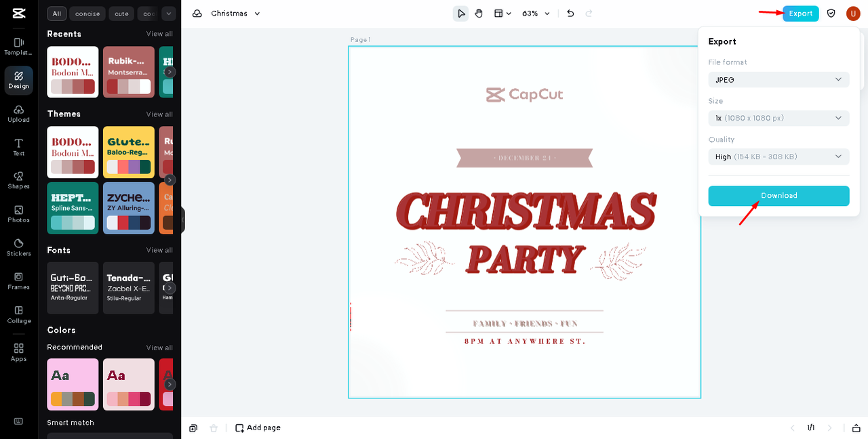Open the Stickers sidebar panel

[x=19, y=247]
